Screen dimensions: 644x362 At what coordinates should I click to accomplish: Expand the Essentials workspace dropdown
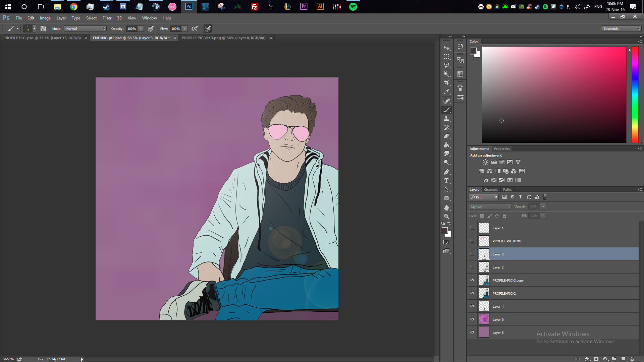(x=621, y=29)
